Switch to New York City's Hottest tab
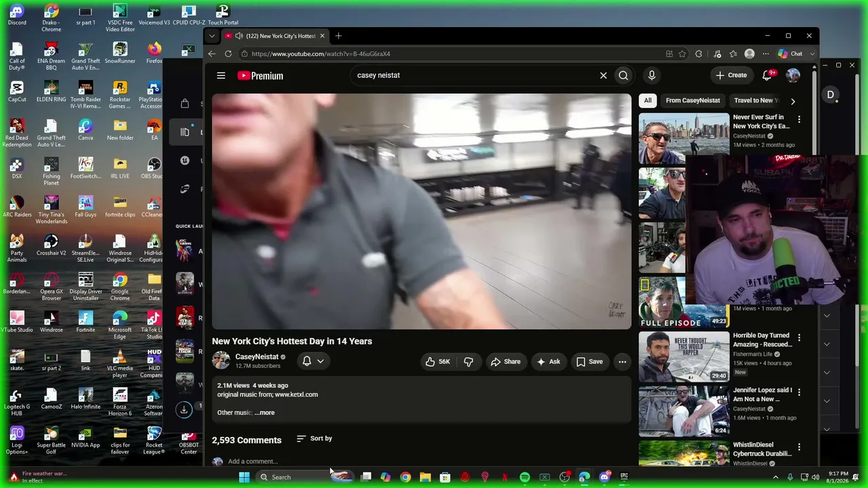 (x=275, y=36)
